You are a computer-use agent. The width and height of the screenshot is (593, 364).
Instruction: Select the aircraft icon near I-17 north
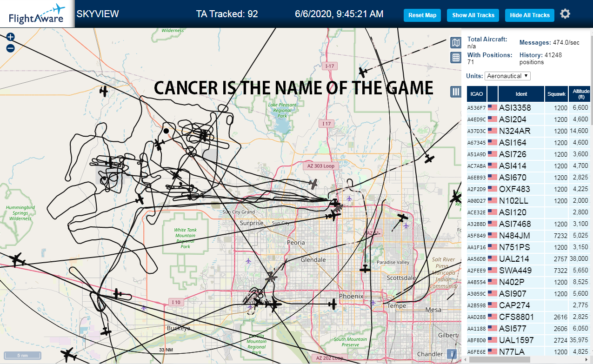point(363,72)
